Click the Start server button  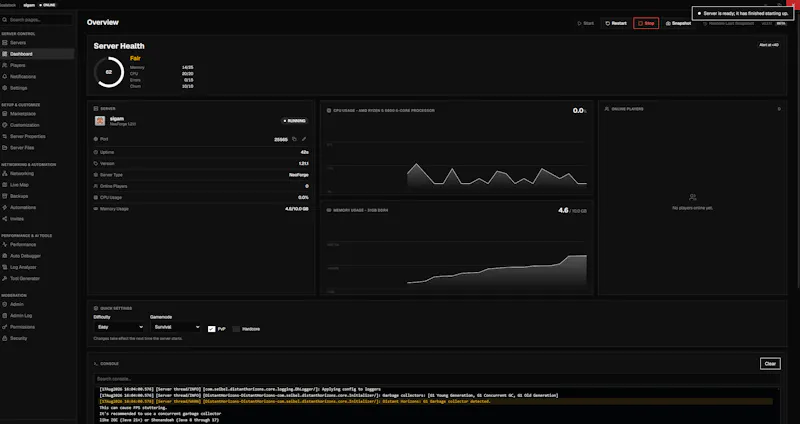pyautogui.click(x=586, y=23)
